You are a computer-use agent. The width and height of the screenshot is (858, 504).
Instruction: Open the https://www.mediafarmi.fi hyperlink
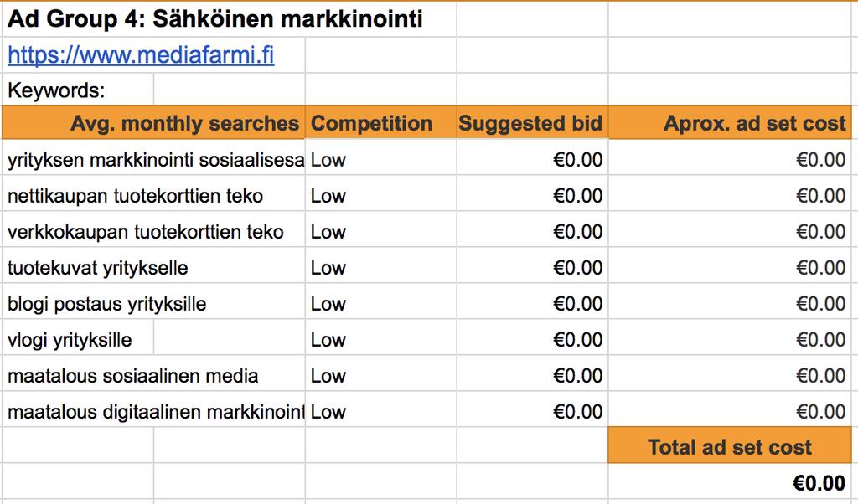pyautogui.click(x=141, y=55)
